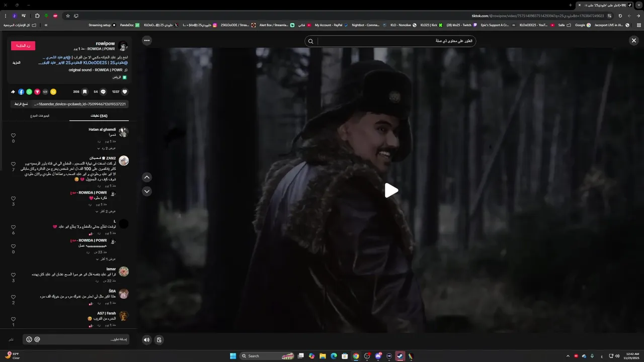Screen dimensions: 644x362
Task: Open the Streaming setup bookmark
Action: [102, 25]
